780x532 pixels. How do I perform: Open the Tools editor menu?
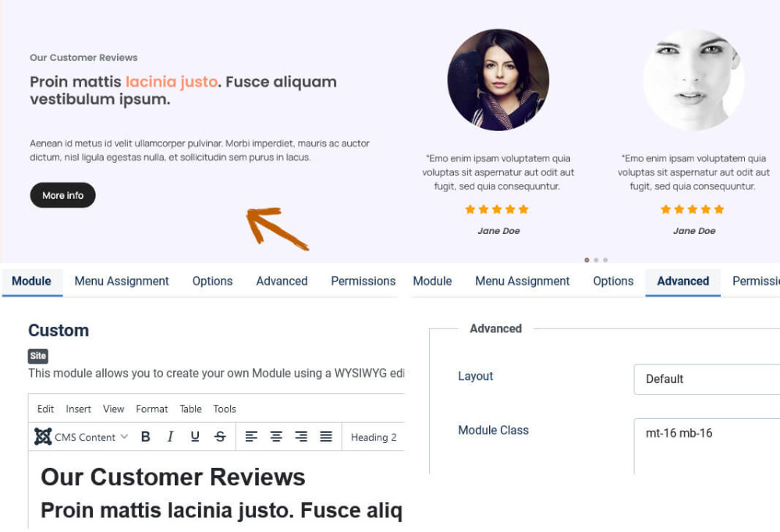[x=225, y=409]
